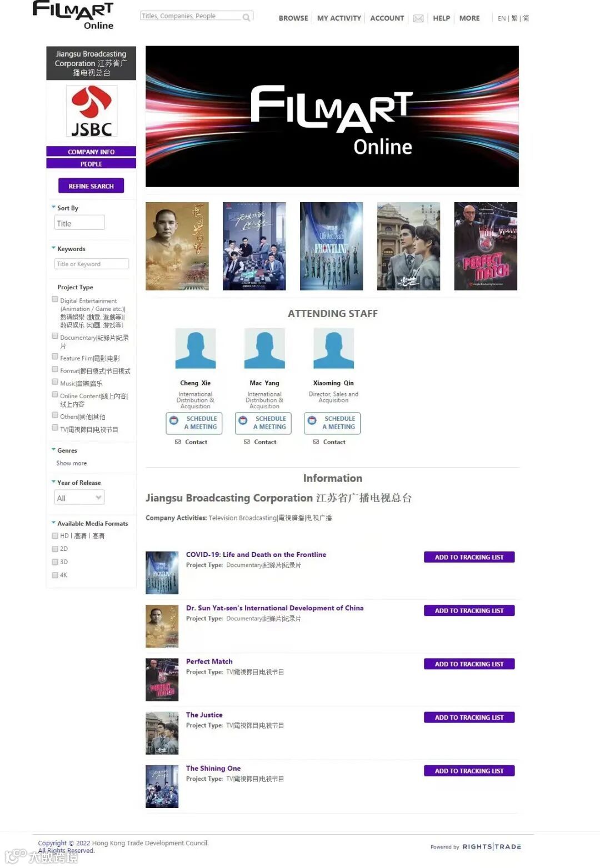Click the FILMART Online logo
The image size is (600, 868).
pos(73,15)
